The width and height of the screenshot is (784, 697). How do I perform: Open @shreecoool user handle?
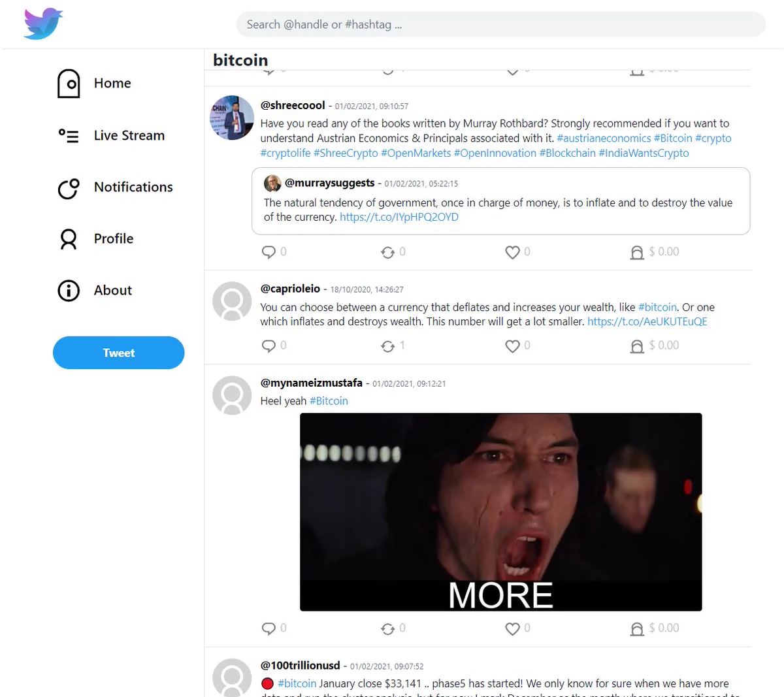coord(293,105)
